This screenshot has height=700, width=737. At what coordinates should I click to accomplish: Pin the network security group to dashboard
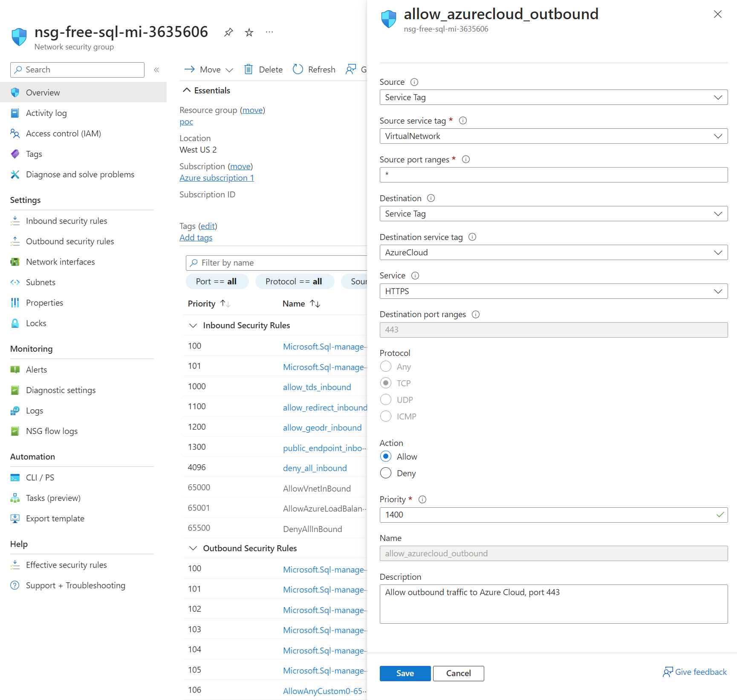228,32
